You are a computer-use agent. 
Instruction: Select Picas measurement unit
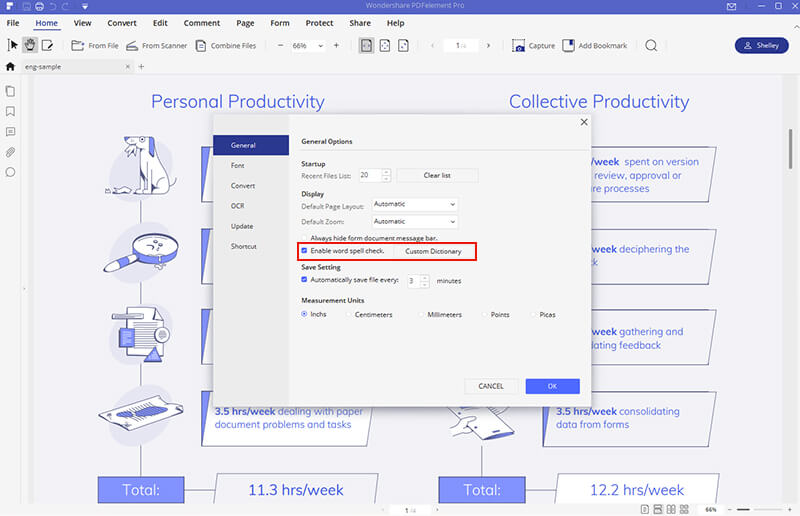point(534,314)
